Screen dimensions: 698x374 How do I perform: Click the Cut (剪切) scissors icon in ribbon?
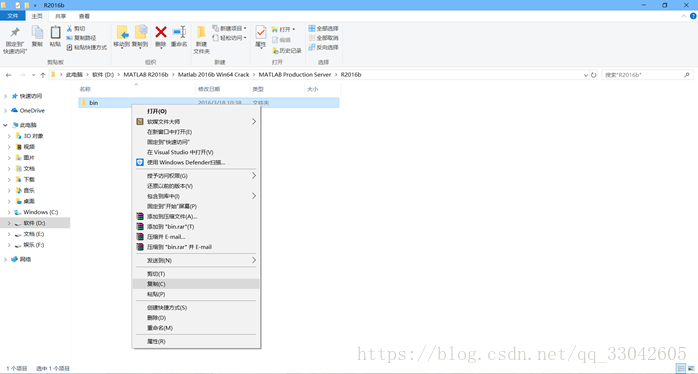click(x=76, y=28)
